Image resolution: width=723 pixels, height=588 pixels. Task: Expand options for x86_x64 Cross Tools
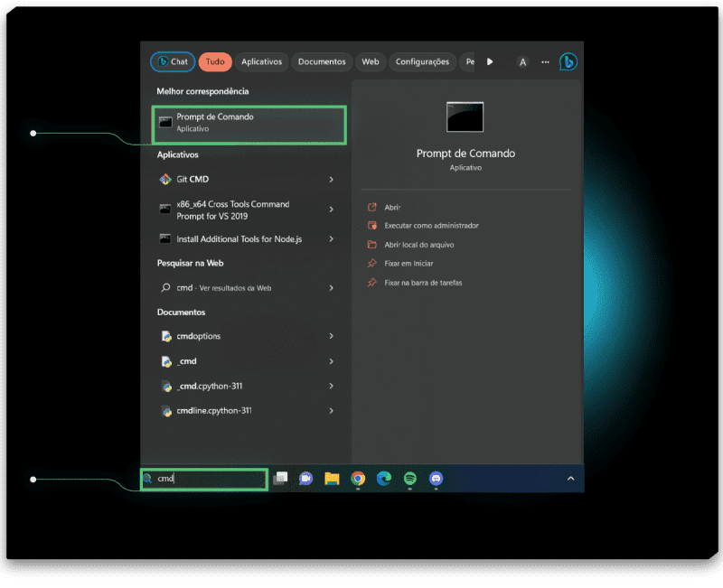pos(331,210)
